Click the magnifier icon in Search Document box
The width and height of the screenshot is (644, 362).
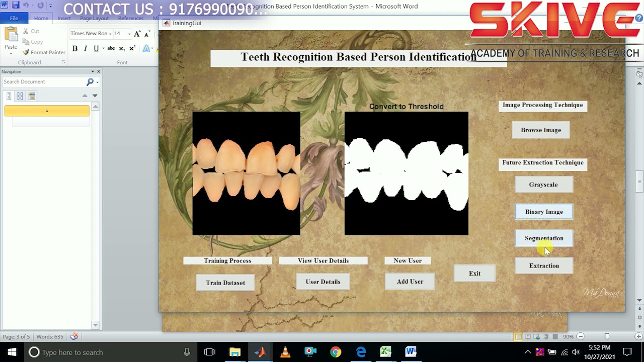pos(90,81)
